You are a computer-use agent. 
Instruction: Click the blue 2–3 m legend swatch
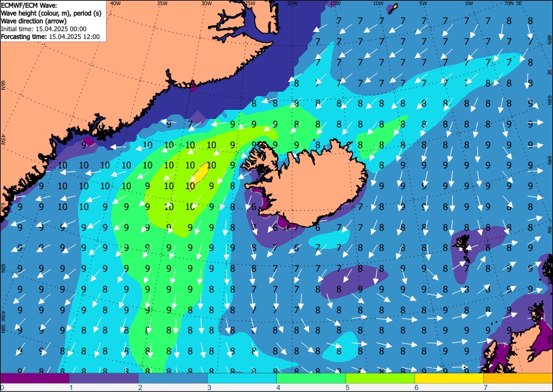[173, 378]
